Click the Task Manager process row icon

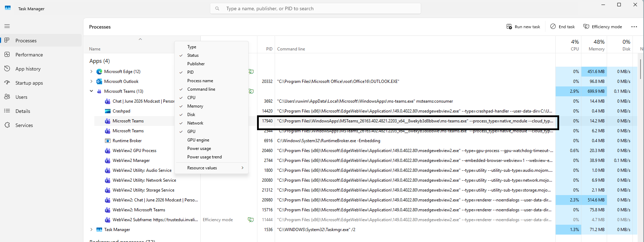coord(99,230)
